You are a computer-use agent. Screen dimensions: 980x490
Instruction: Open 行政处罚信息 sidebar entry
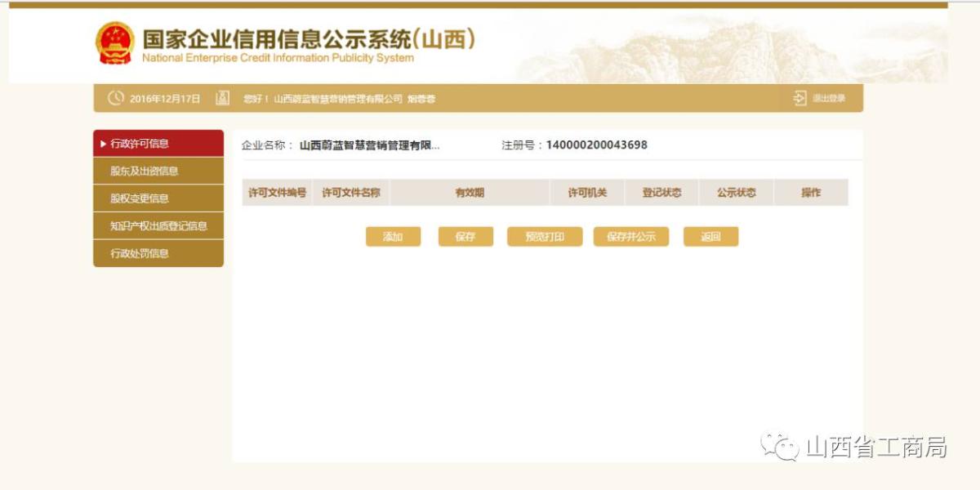pos(140,253)
